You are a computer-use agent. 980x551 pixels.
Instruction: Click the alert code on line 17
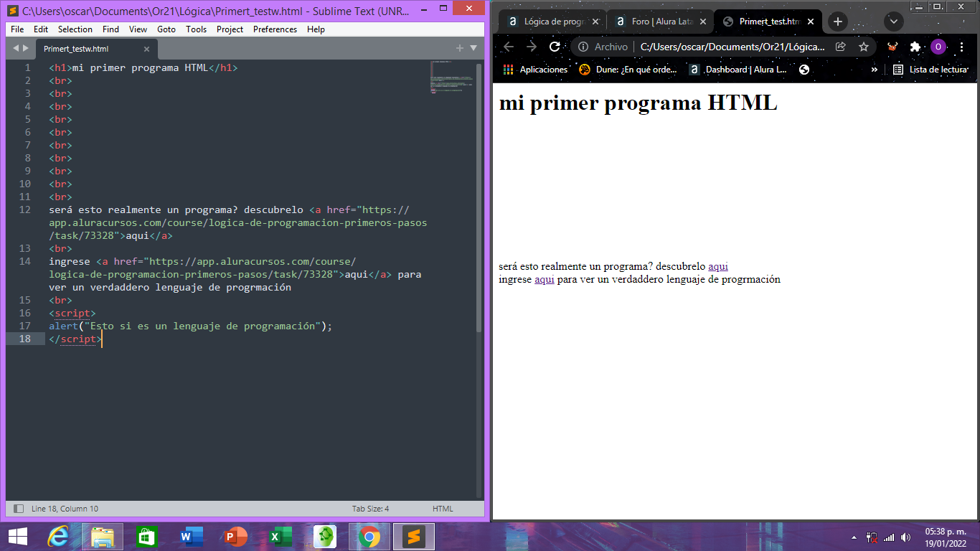coord(191,326)
